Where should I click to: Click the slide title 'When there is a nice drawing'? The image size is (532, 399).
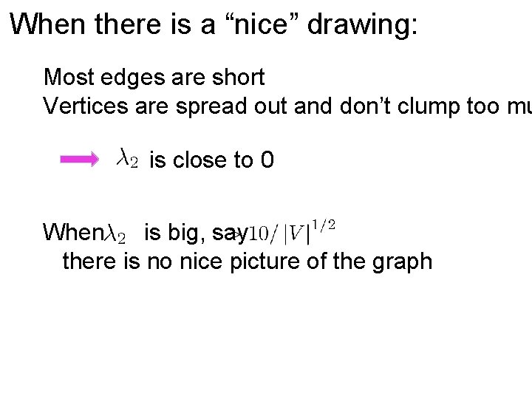tap(214, 25)
